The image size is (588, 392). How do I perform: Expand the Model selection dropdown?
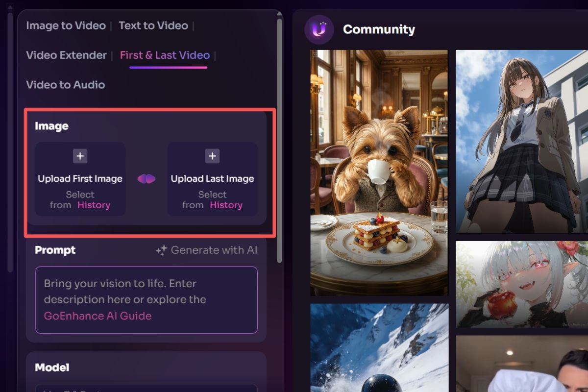point(146,387)
